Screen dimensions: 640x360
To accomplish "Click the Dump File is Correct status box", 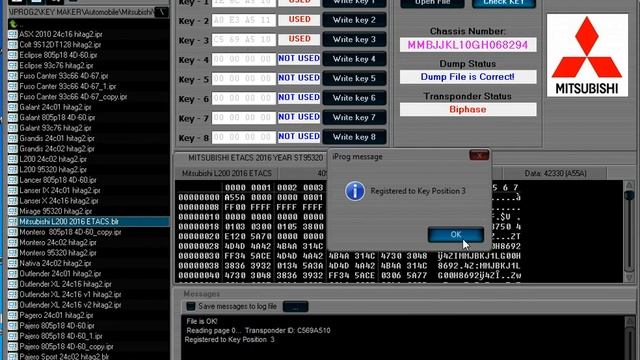I will [x=468, y=77].
